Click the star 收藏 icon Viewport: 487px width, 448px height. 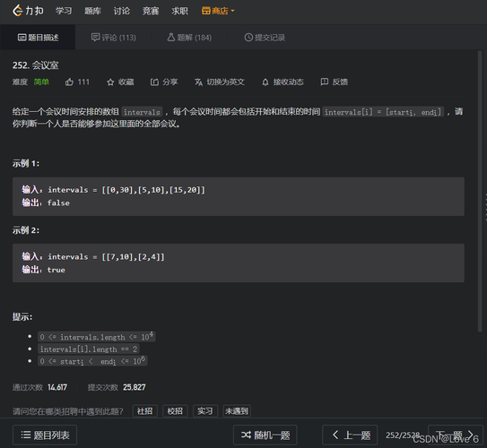tap(110, 82)
